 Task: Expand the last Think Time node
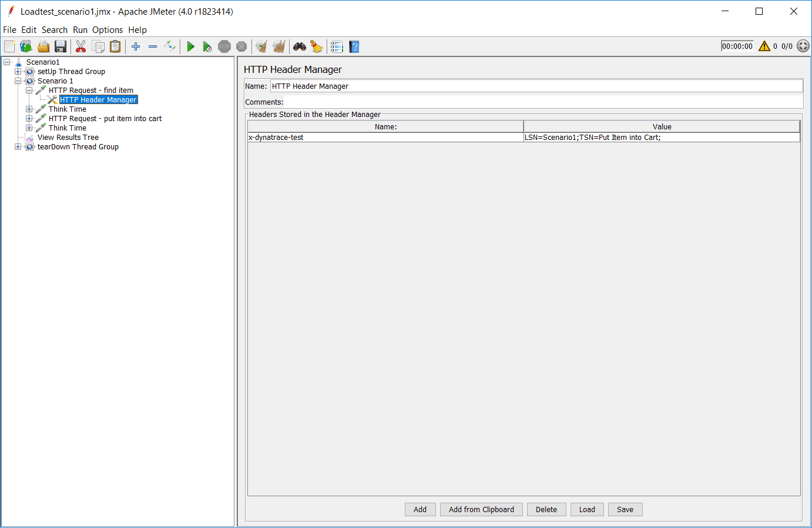[29, 128]
